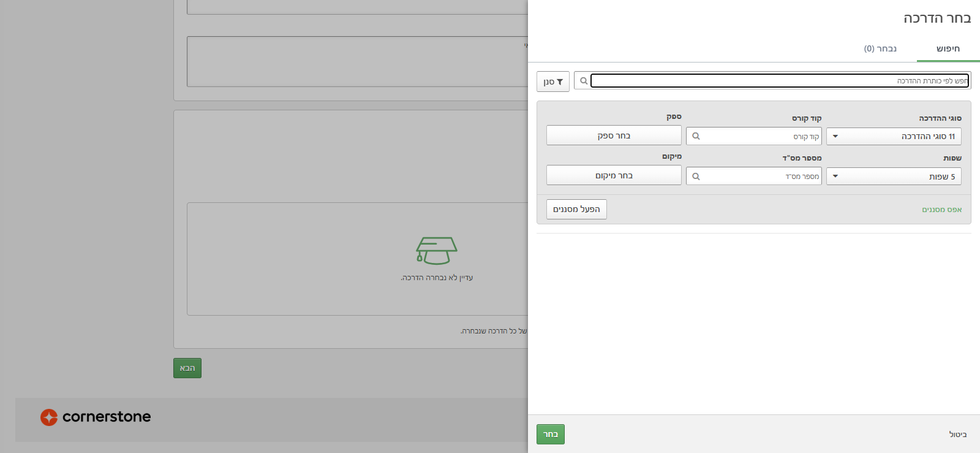Apply filters with the הפעל מסננים button

point(576,210)
